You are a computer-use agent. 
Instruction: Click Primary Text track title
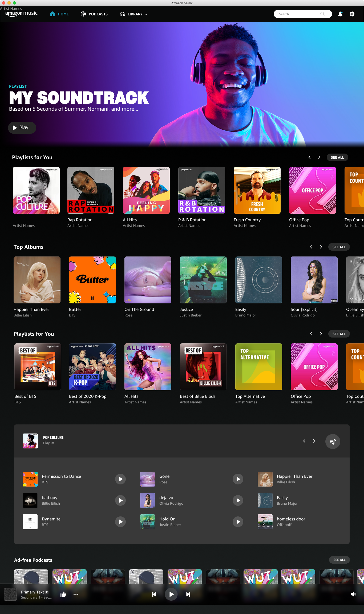click(33, 592)
